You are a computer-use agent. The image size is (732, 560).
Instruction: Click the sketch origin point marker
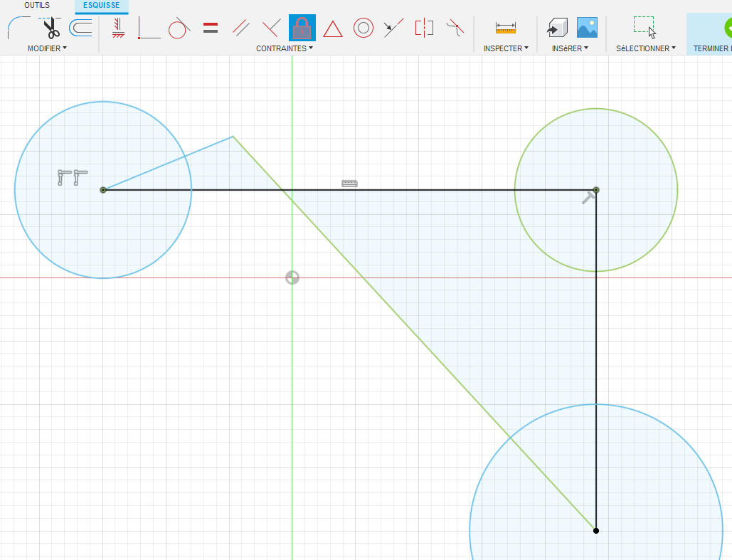coord(292,278)
